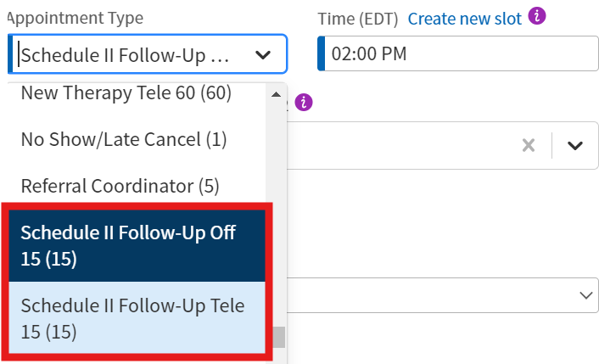Screen dimensions: 599x364
Task: Focus the Appointment Type search box
Action: (x=127, y=55)
